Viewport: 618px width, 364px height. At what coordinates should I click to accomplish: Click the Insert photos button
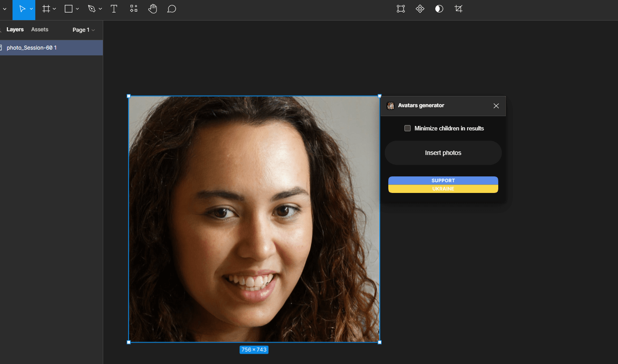[x=443, y=152]
